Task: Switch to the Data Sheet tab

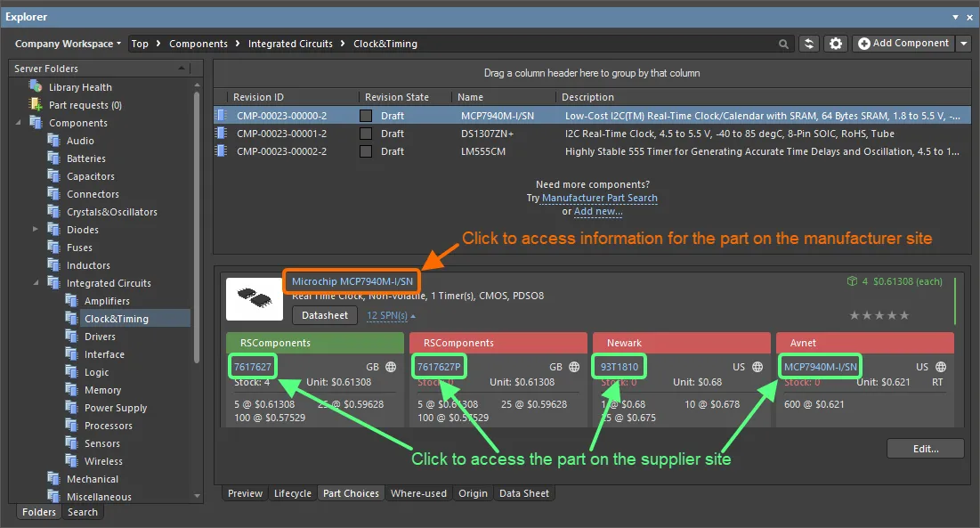Action: [x=523, y=493]
